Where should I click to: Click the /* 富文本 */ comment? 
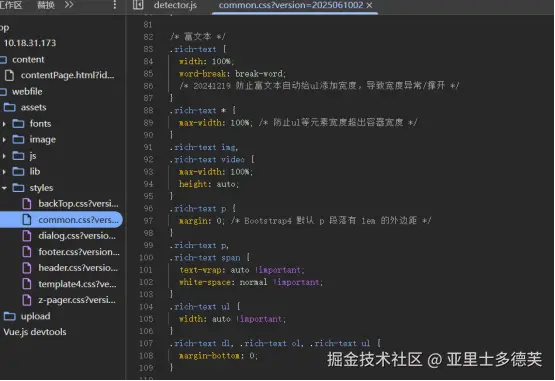pos(198,36)
